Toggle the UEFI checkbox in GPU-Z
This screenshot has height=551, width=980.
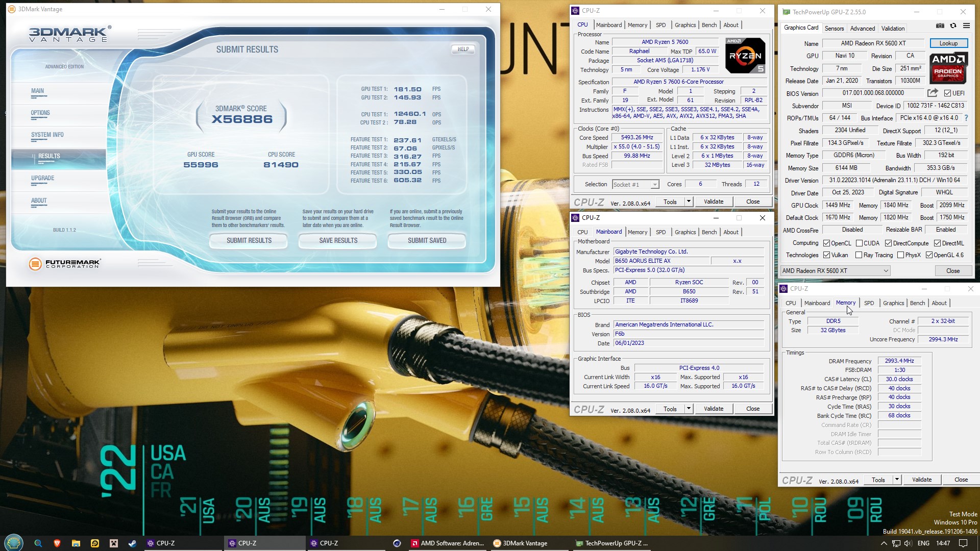947,93
